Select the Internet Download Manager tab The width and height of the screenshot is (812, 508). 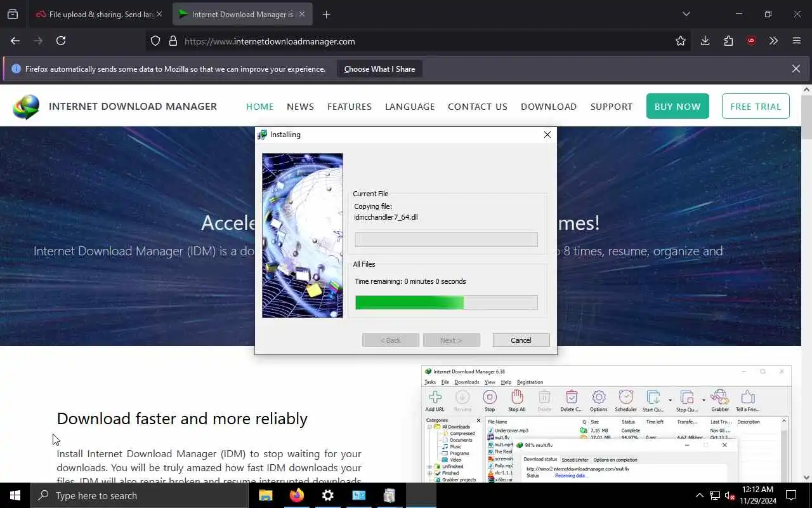(x=242, y=14)
